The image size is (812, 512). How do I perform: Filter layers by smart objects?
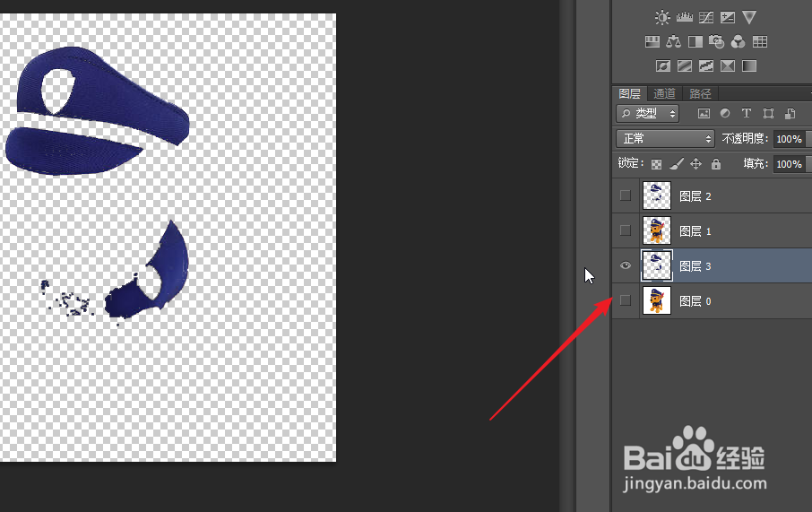tap(790, 114)
